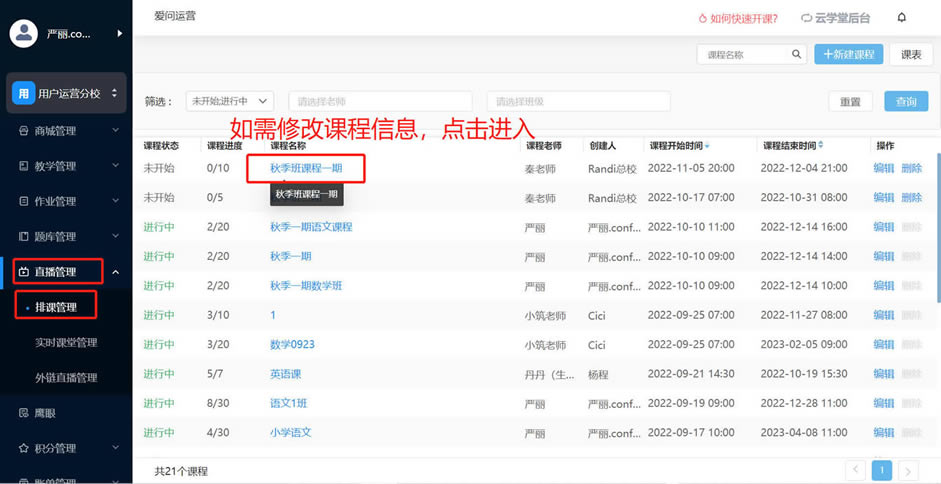
Task: Click the 商城管理 sidebar icon
Action: tap(24, 131)
